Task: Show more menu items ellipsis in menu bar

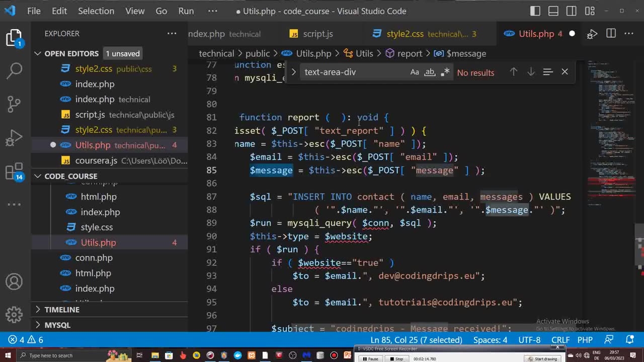Action: (213, 11)
